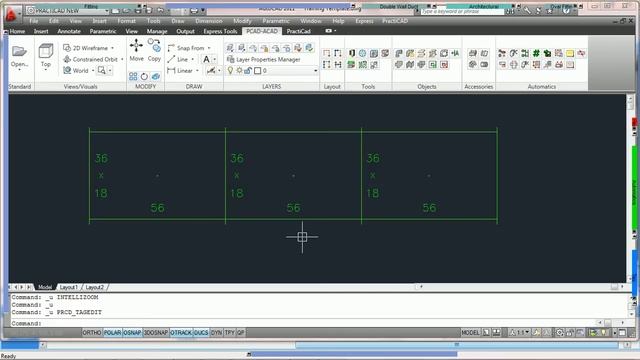
Task: Click the Layer Properties Manager label
Action: pyautogui.click(x=268, y=60)
